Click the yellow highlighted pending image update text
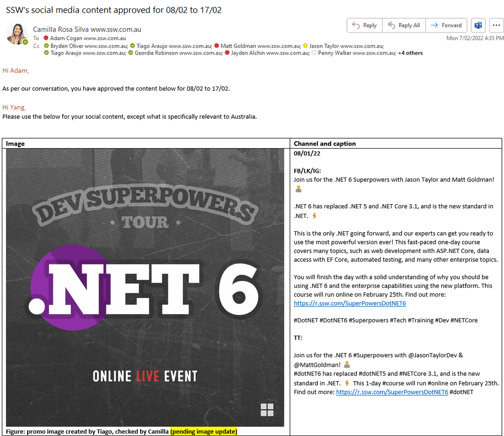This screenshot has height=436, width=504. click(x=204, y=432)
